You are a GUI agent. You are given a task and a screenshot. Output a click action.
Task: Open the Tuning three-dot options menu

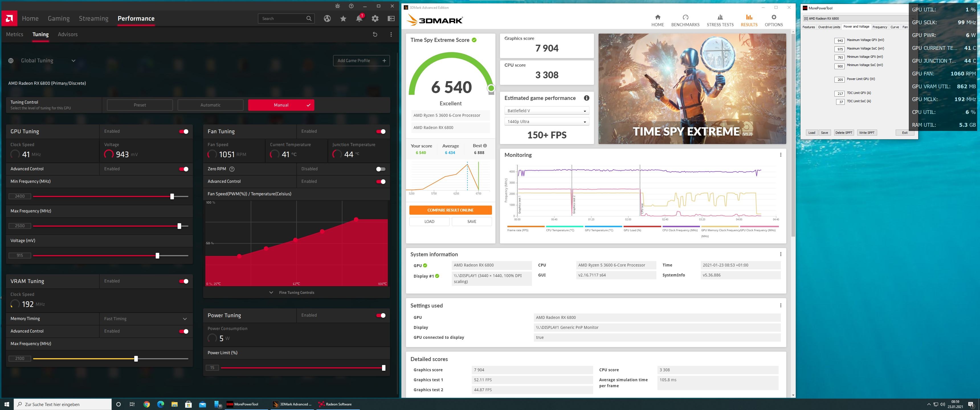click(x=391, y=34)
